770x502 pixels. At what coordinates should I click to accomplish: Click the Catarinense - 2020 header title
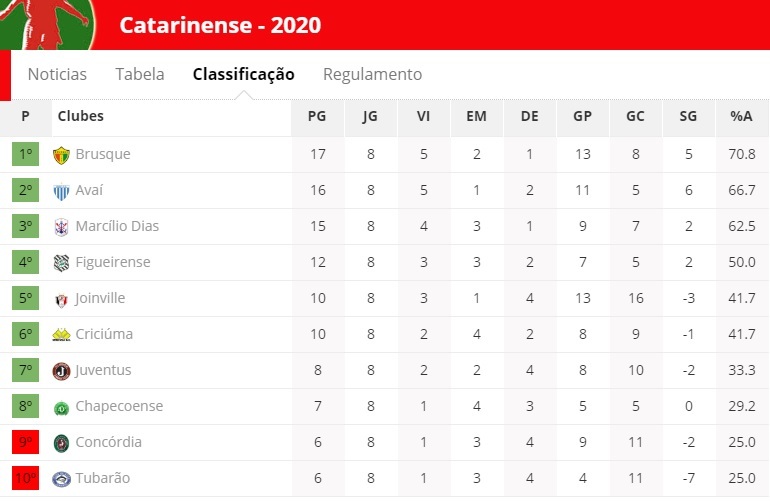[x=220, y=25]
